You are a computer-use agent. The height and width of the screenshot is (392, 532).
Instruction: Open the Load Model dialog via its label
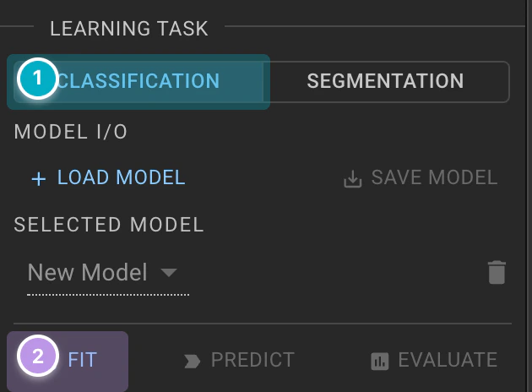(x=121, y=177)
